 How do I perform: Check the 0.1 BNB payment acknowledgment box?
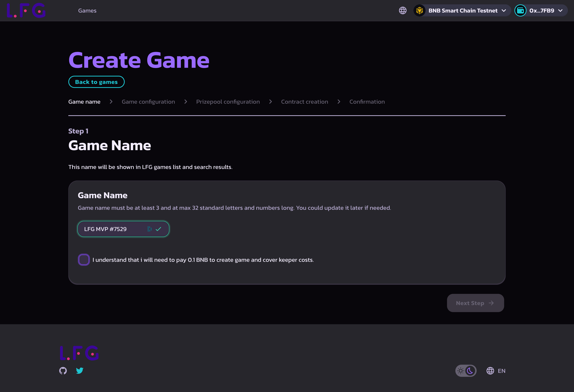click(84, 260)
